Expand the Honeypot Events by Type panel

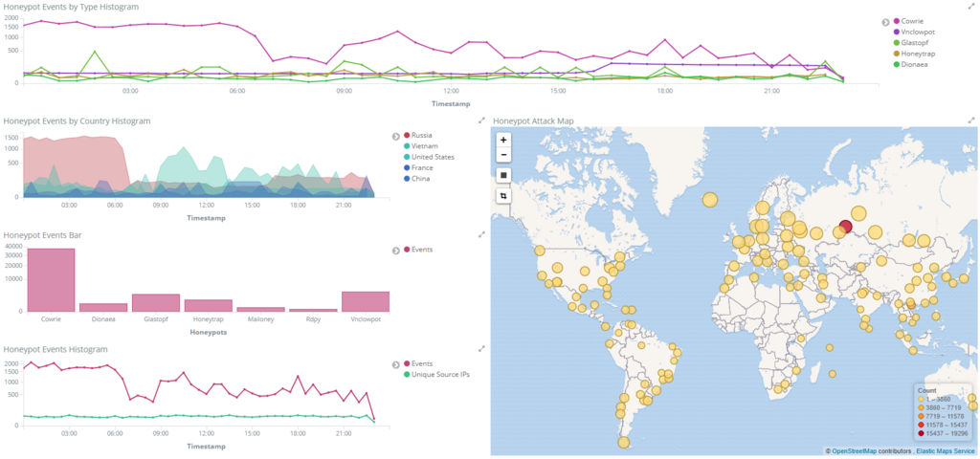[970, 6]
